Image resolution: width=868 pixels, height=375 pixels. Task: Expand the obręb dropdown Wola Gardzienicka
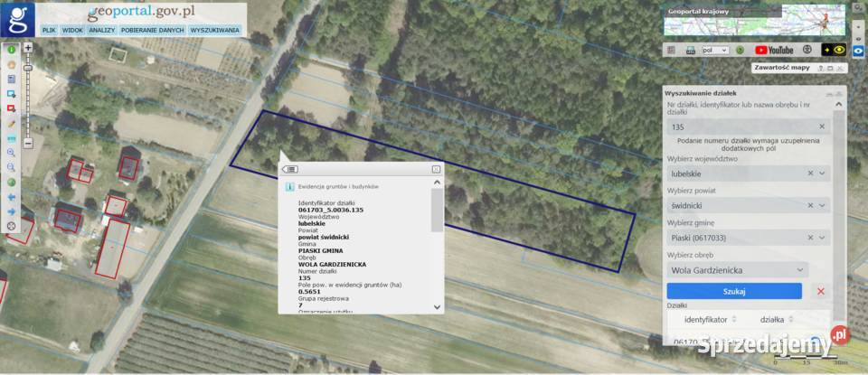click(x=800, y=269)
